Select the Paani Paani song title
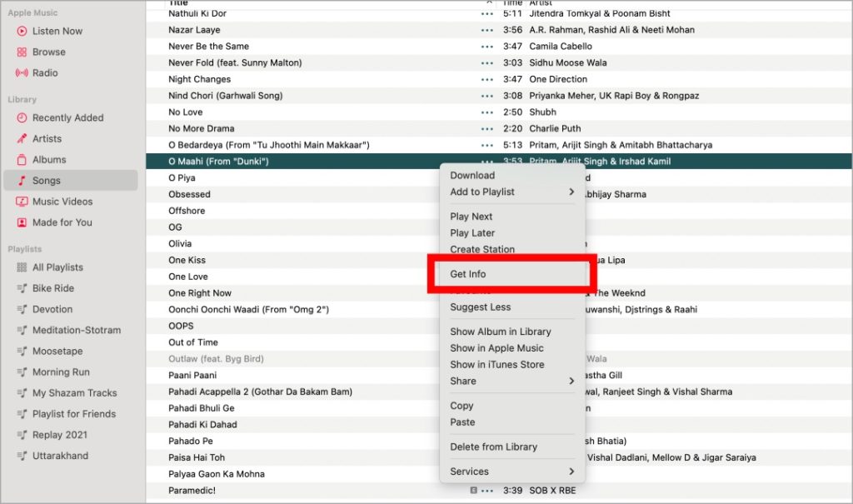 [x=192, y=375]
